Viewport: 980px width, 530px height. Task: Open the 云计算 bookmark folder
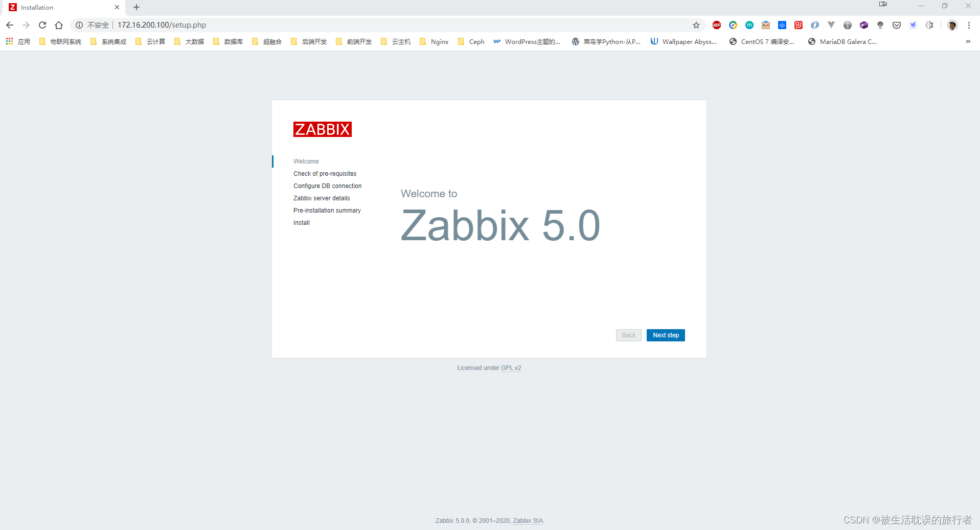pyautogui.click(x=150, y=41)
